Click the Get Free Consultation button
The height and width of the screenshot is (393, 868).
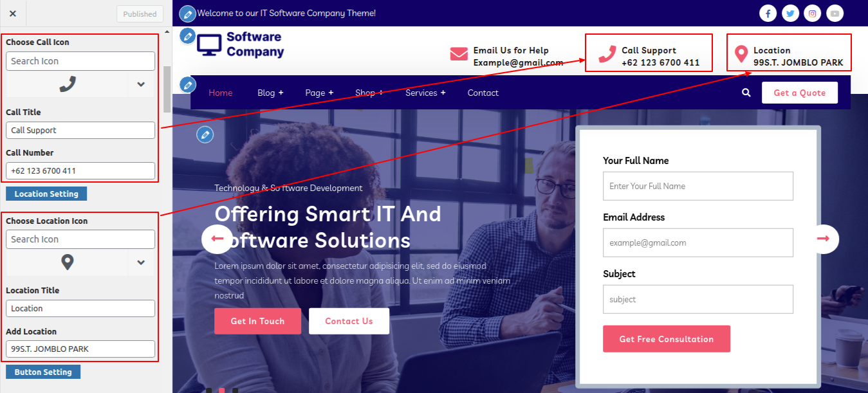point(667,339)
